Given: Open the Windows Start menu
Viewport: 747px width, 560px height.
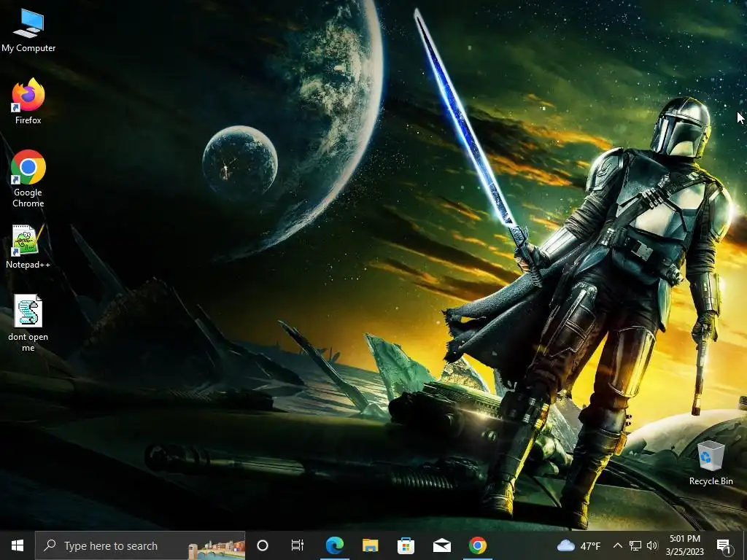Looking at the screenshot, I should coord(18,545).
